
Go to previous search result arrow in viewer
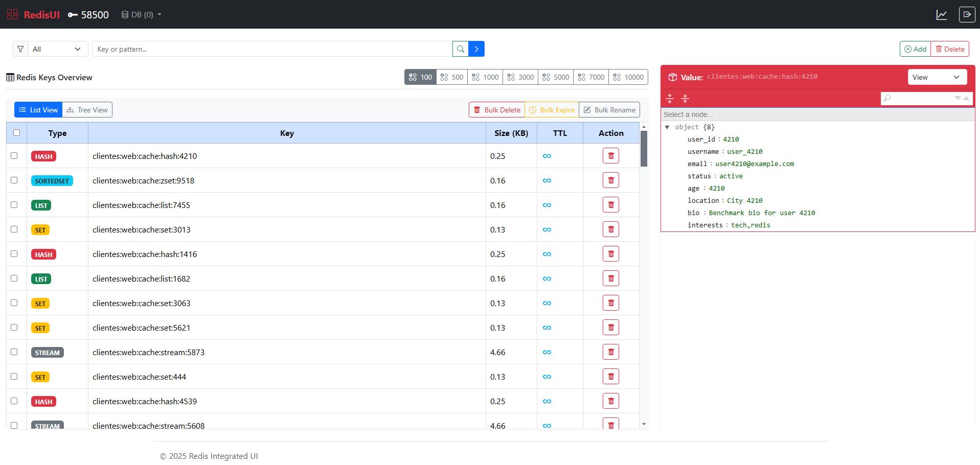(966, 98)
